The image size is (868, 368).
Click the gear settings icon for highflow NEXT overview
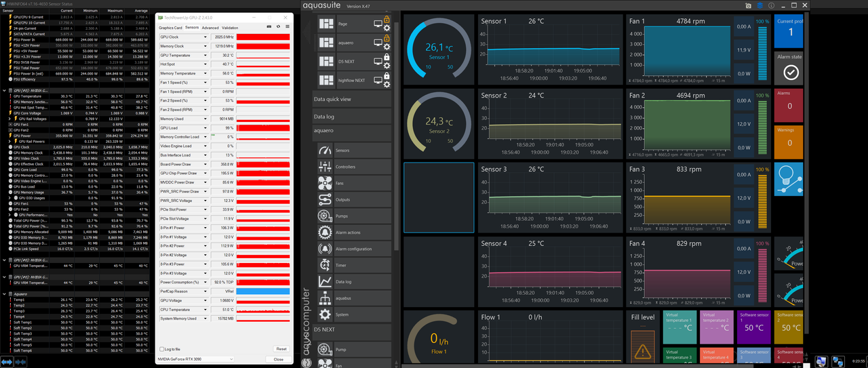pos(387,85)
